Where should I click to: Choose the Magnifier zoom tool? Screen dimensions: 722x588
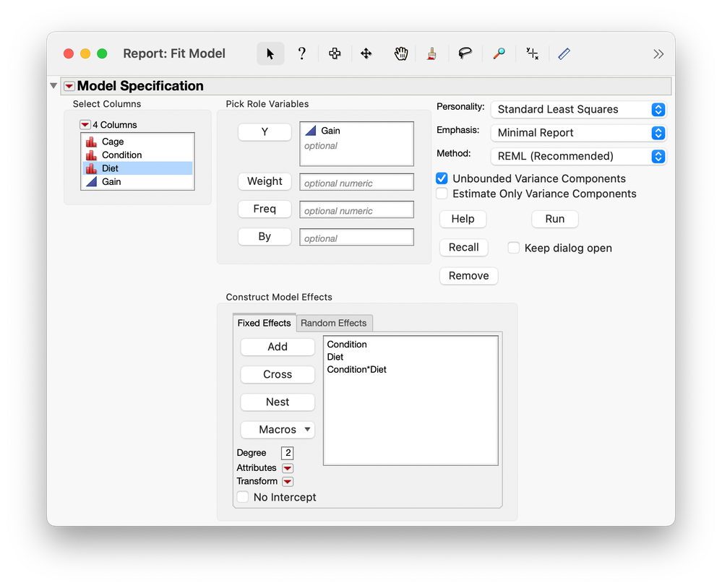tap(499, 53)
